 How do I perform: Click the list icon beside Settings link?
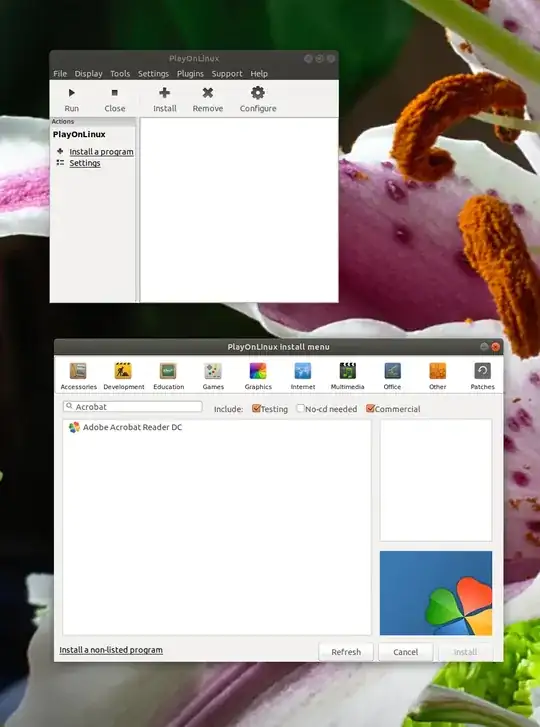click(x=60, y=163)
